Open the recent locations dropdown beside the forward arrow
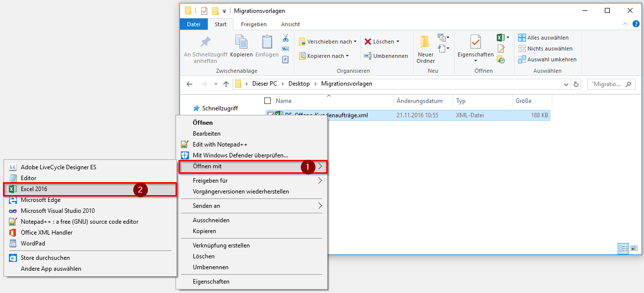Screen dimensions: 644x293 [216, 85]
